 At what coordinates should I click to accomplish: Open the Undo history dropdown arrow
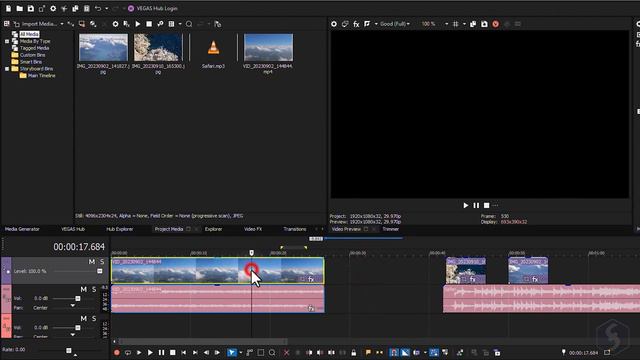107,8
